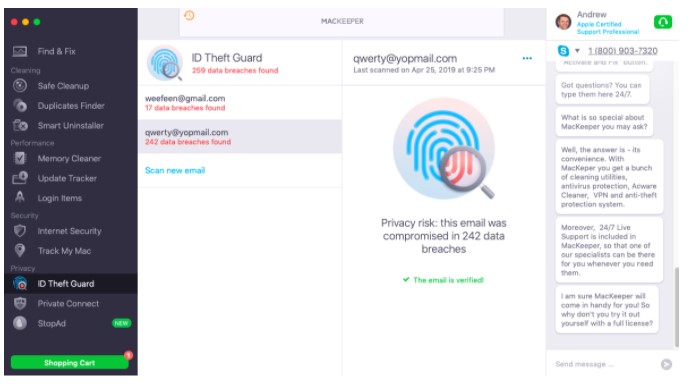Open Smart Uninstaller in the sidebar

click(x=70, y=125)
